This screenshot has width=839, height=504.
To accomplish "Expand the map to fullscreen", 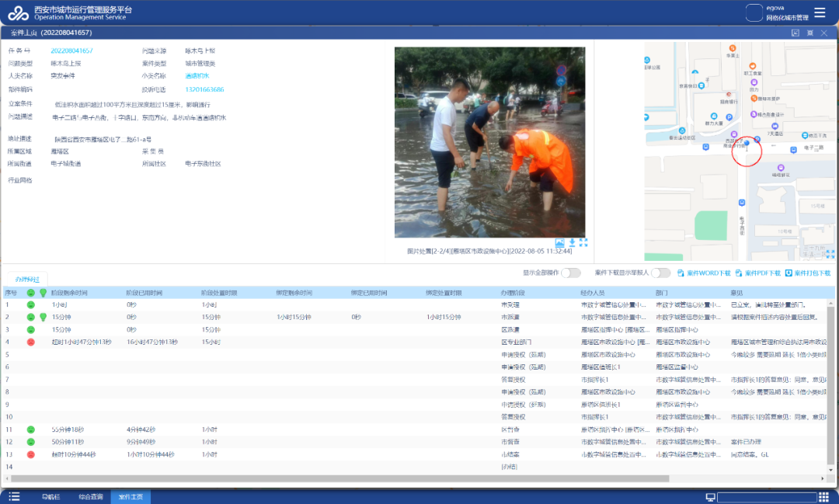I will click(x=830, y=254).
